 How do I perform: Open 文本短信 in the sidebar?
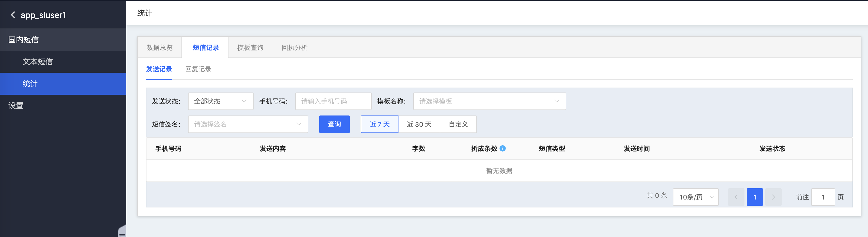pyautogui.click(x=63, y=62)
